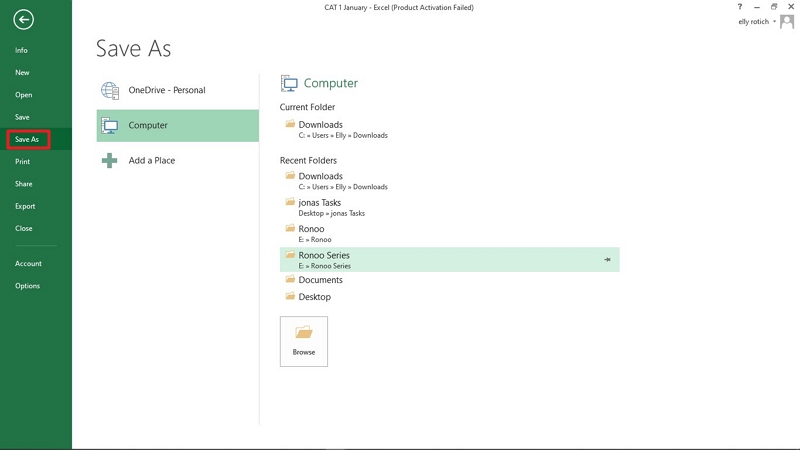Click the jonas Tasks folder icon
800x450 pixels.
tap(290, 202)
